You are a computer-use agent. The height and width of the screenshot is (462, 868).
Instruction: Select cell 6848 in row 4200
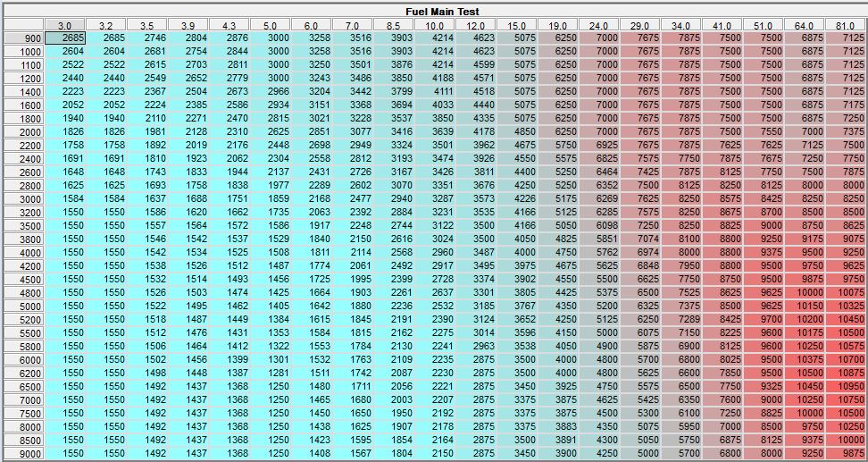coord(640,265)
